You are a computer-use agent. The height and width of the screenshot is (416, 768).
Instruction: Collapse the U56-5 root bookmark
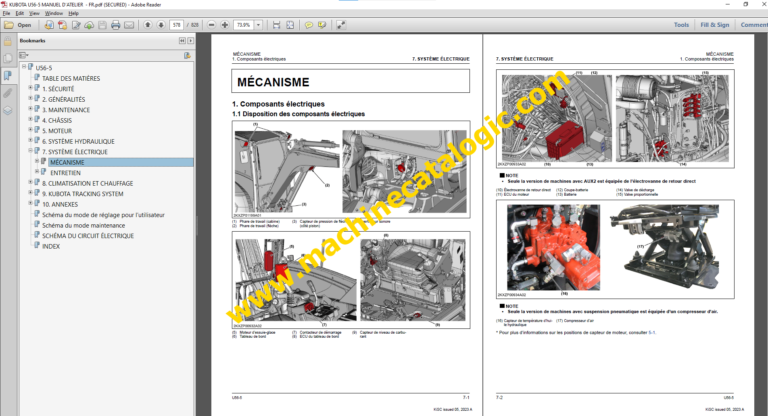click(x=24, y=66)
